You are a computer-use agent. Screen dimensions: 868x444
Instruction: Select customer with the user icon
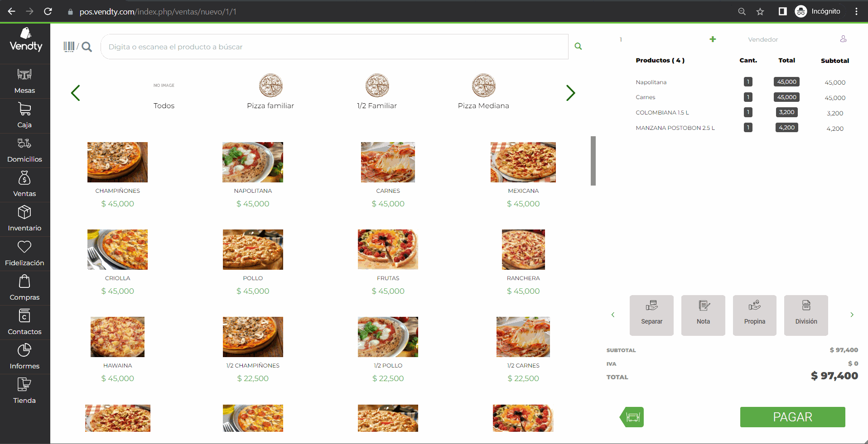tap(843, 39)
